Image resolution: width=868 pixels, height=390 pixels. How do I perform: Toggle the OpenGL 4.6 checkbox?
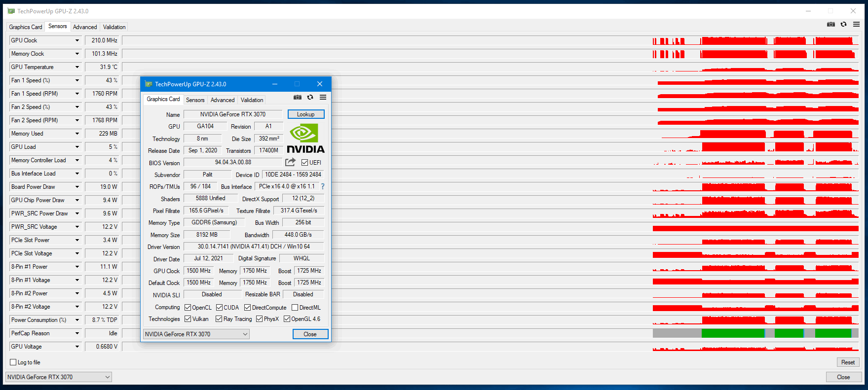[287, 319]
